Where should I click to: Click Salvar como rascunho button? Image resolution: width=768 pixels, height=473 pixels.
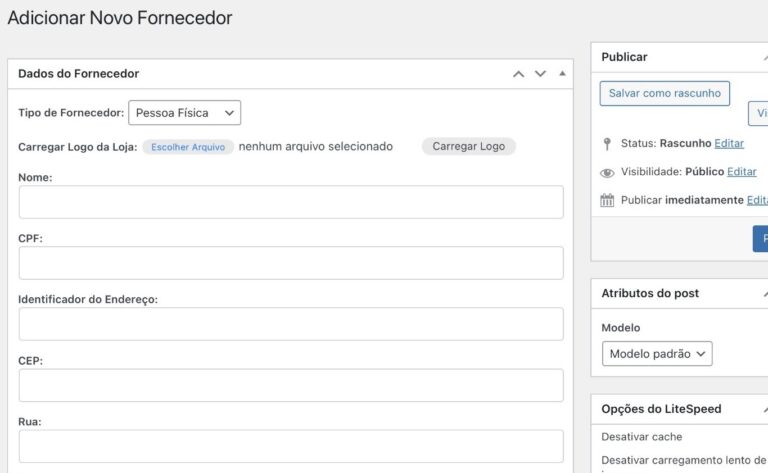[x=665, y=93]
